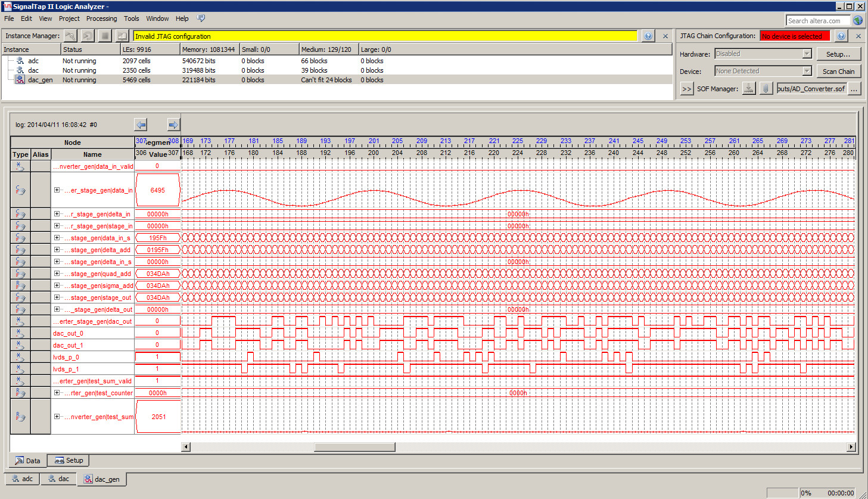Expand the nverter_gen|test_sum bus node
Viewport: 868px width, 499px height.
pyautogui.click(x=57, y=417)
